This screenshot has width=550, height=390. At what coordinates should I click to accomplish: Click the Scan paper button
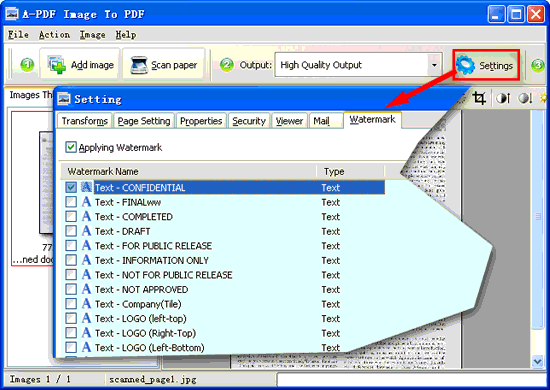click(x=163, y=65)
